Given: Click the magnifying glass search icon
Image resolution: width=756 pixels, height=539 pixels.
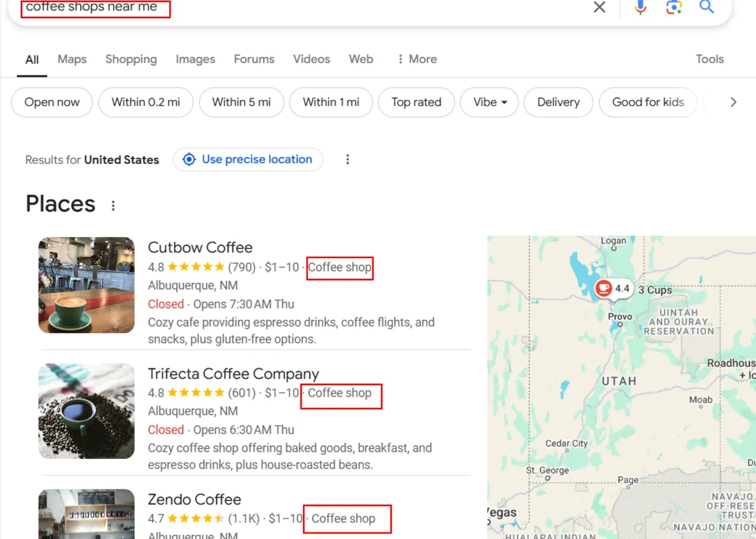Looking at the screenshot, I should click(706, 7).
